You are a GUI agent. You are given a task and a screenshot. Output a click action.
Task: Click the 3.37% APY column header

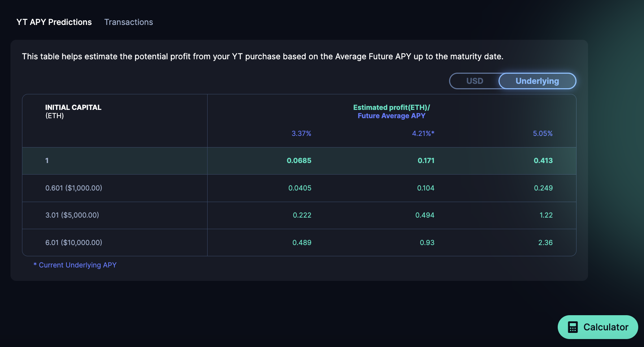301,133
